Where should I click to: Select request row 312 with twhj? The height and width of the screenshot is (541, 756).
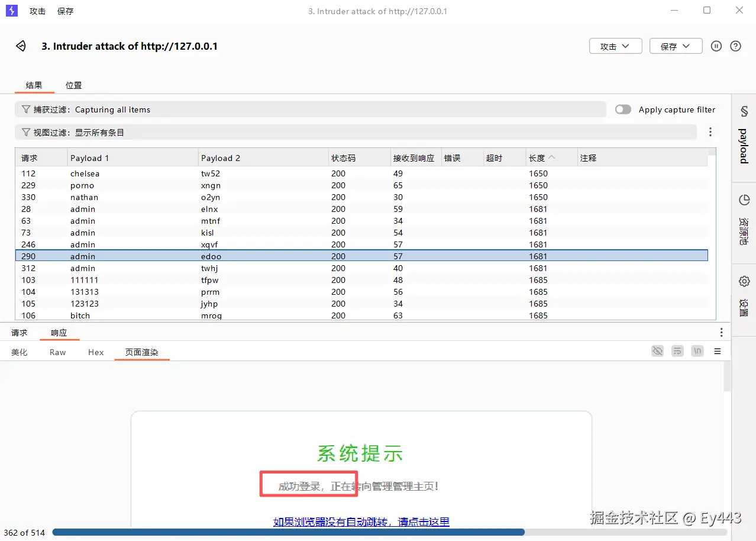tap(361, 268)
